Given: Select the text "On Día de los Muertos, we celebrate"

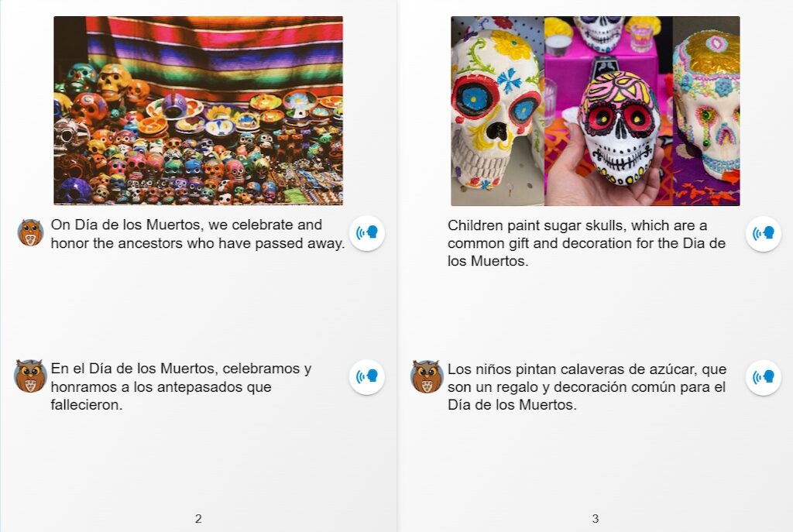Looking at the screenshot, I should (171, 225).
